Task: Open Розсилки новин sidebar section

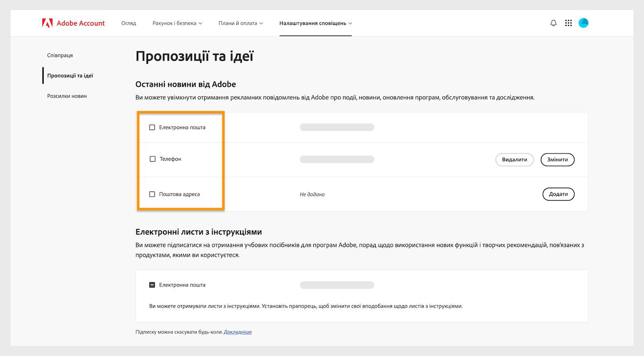Action: [67, 96]
